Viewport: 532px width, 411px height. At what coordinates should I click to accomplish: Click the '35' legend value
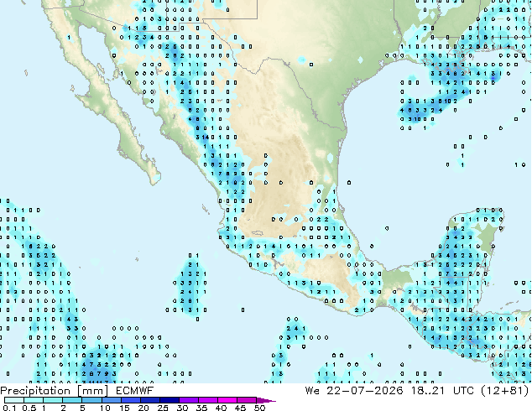pyautogui.click(x=201, y=408)
